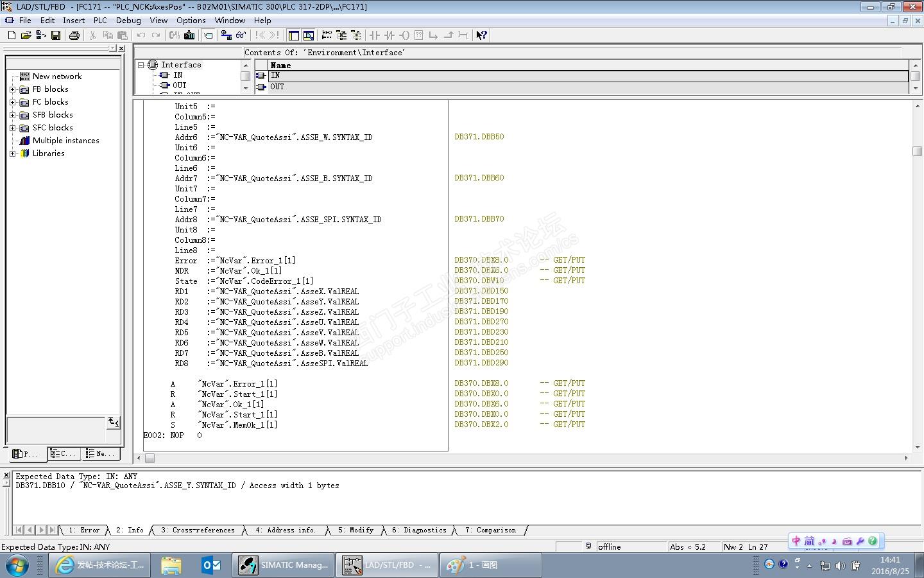This screenshot has height=578, width=924.
Task: Click the Connection line icon
Action: click(x=463, y=35)
